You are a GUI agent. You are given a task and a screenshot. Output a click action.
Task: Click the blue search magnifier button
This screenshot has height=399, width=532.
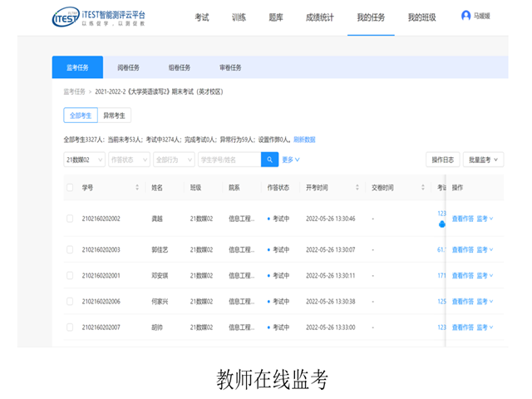[x=269, y=160]
